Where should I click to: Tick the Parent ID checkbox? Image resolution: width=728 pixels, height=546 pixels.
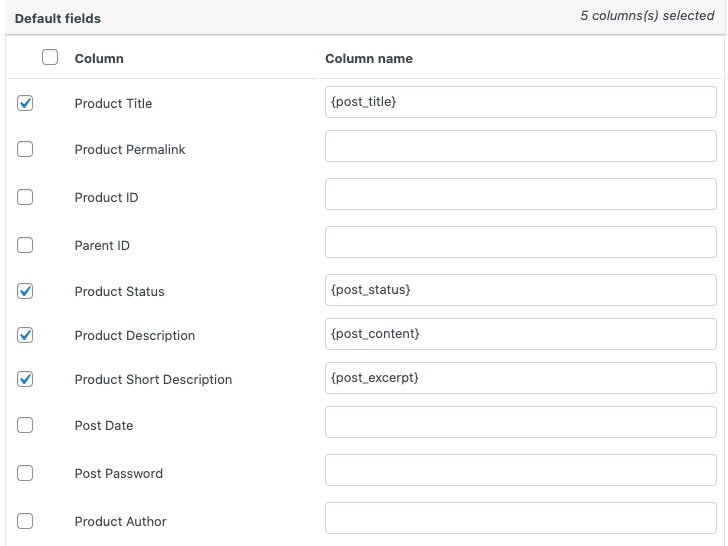tap(26, 245)
